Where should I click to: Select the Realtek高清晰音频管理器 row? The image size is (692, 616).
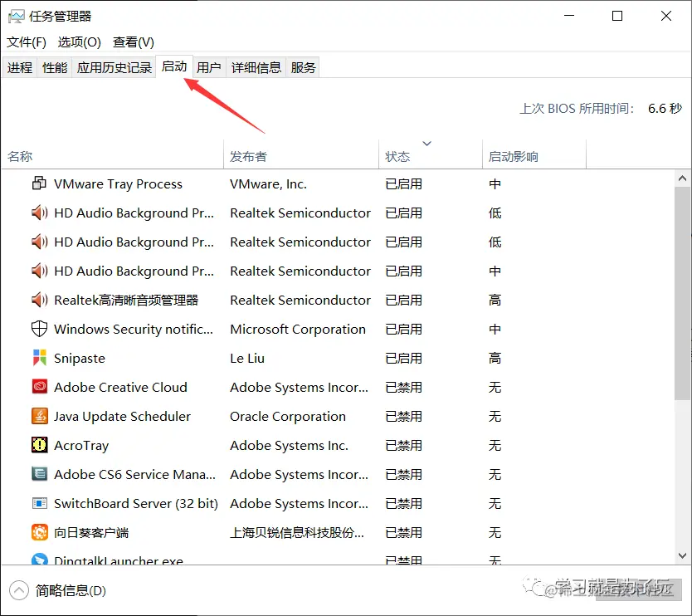coord(133,300)
